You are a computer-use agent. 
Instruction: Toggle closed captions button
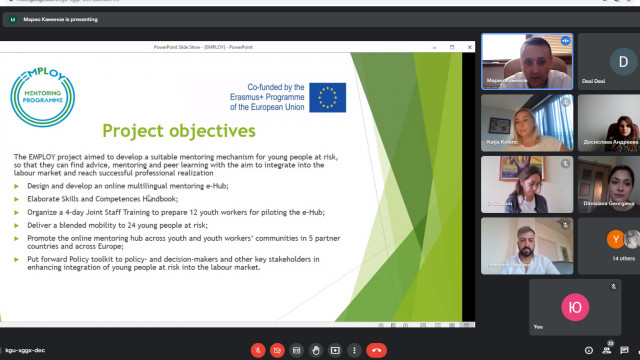click(x=297, y=350)
